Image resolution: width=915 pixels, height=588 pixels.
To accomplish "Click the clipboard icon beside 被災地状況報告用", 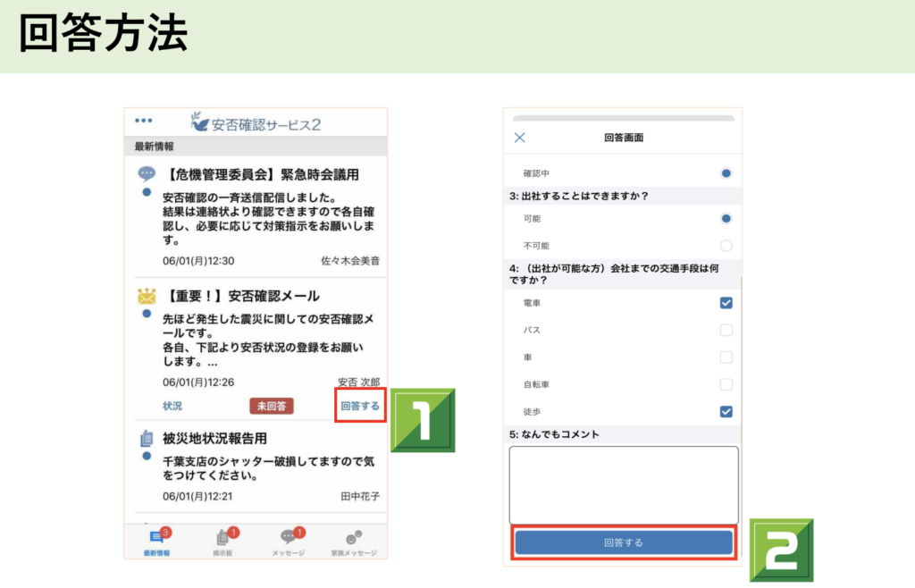I will [147, 438].
